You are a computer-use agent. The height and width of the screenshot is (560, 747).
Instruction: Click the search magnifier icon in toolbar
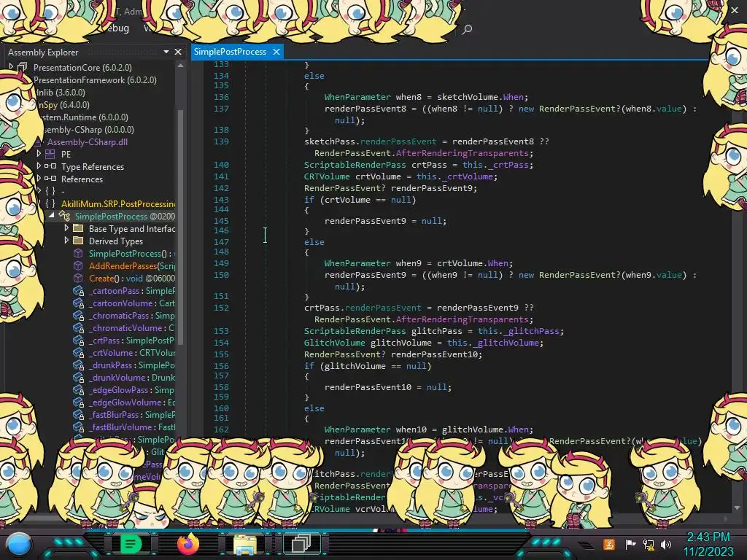pos(468,29)
